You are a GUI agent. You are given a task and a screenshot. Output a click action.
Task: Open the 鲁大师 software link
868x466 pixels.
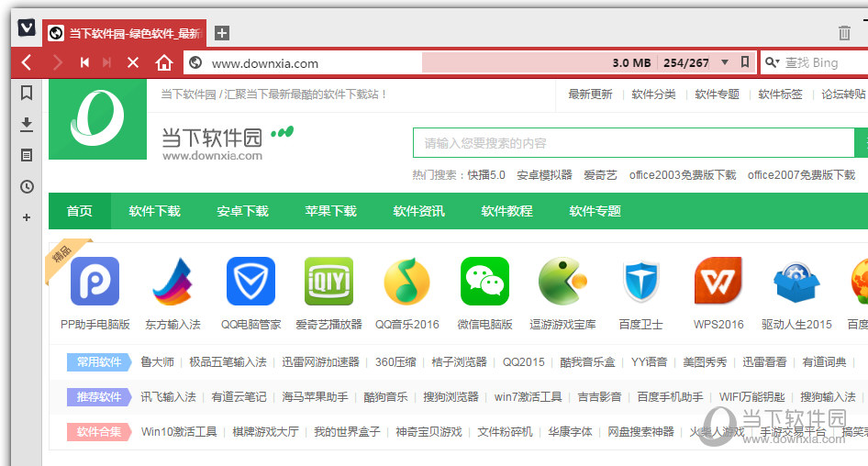(157, 362)
